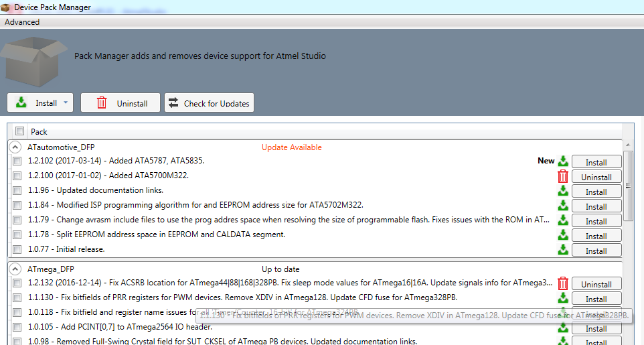Click green download icon for version 1.1.84
This screenshot has height=345, width=644.
click(x=563, y=206)
